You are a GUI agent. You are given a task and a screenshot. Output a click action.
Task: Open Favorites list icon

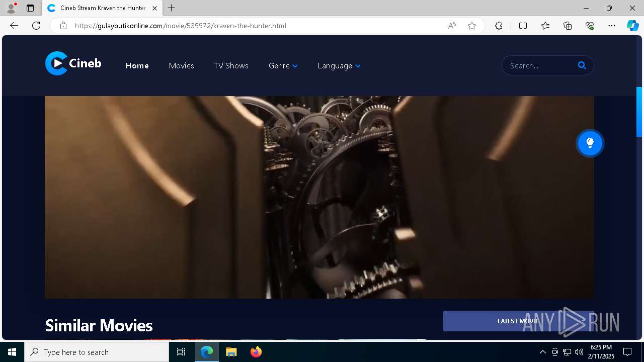pos(545,26)
